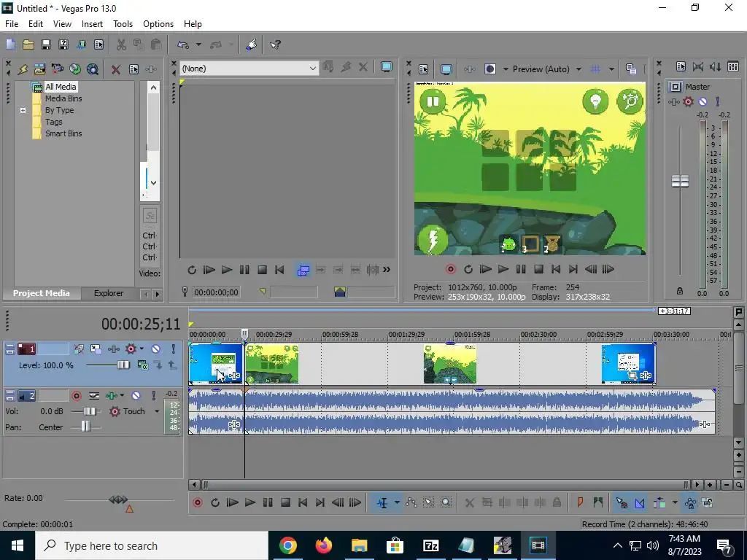This screenshot has height=560, width=747.
Task: Open Master bus FX green icon
Action: pyautogui.click(x=673, y=101)
